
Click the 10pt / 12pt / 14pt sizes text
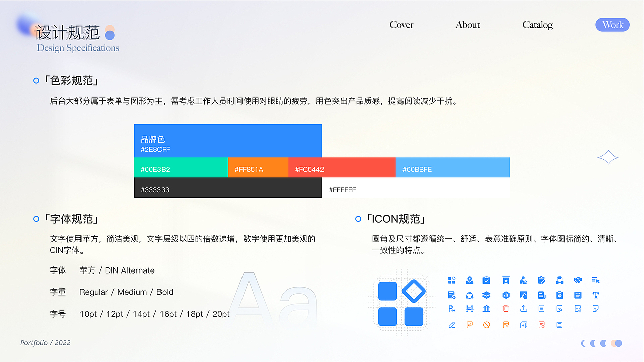pos(154,314)
